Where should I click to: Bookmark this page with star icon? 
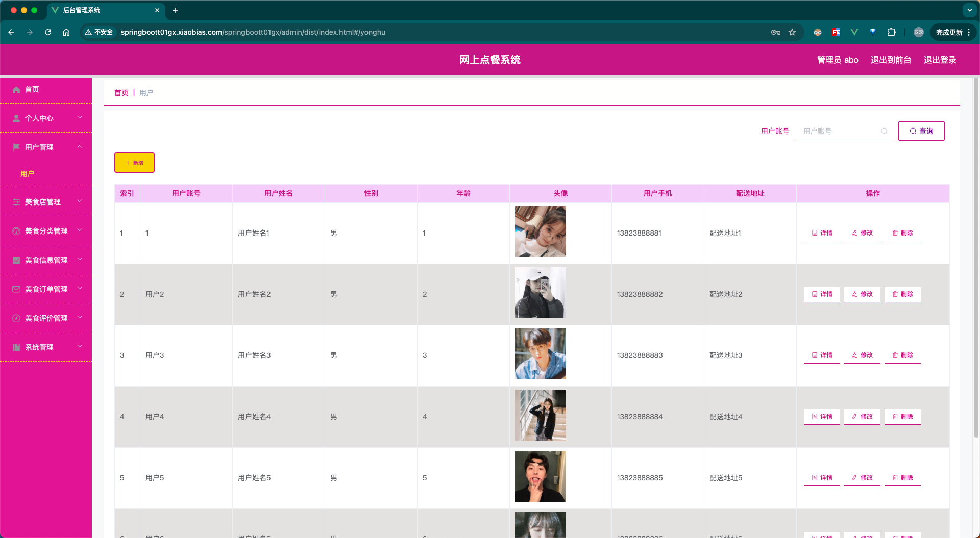pyautogui.click(x=792, y=32)
